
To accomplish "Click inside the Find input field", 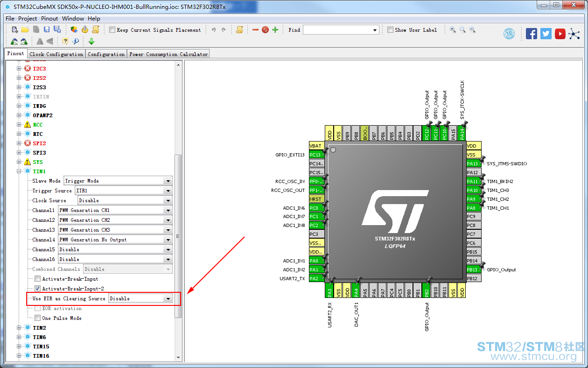I will 337,30.
